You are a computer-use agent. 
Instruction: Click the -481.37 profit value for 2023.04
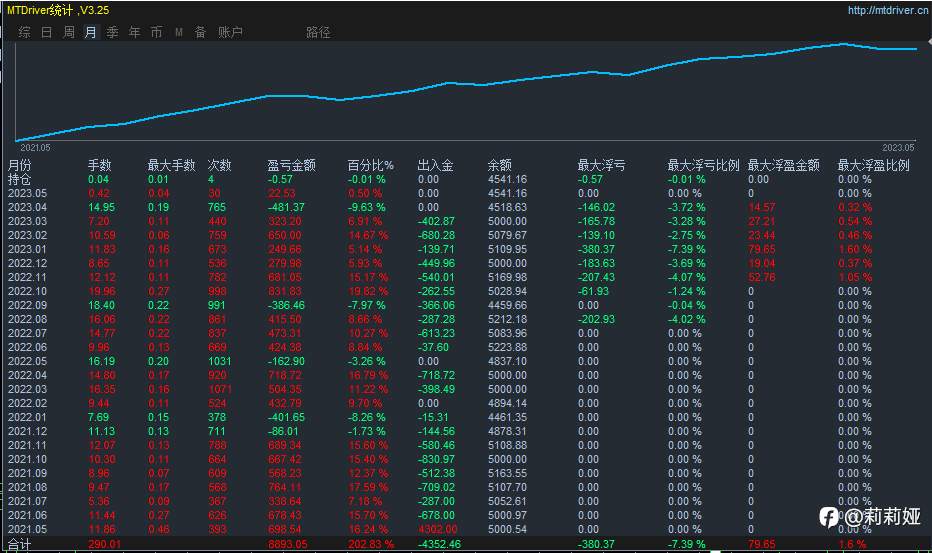pos(286,207)
